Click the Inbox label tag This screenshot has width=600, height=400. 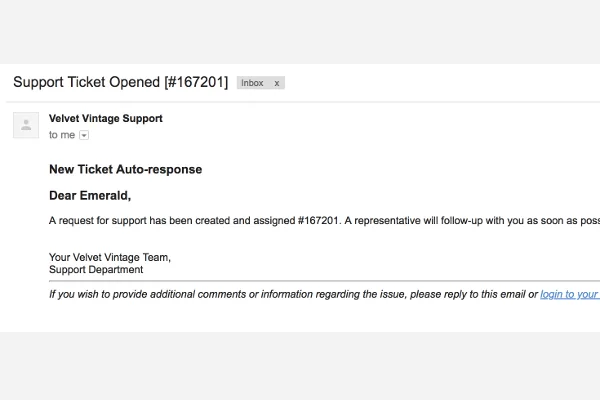(x=252, y=83)
